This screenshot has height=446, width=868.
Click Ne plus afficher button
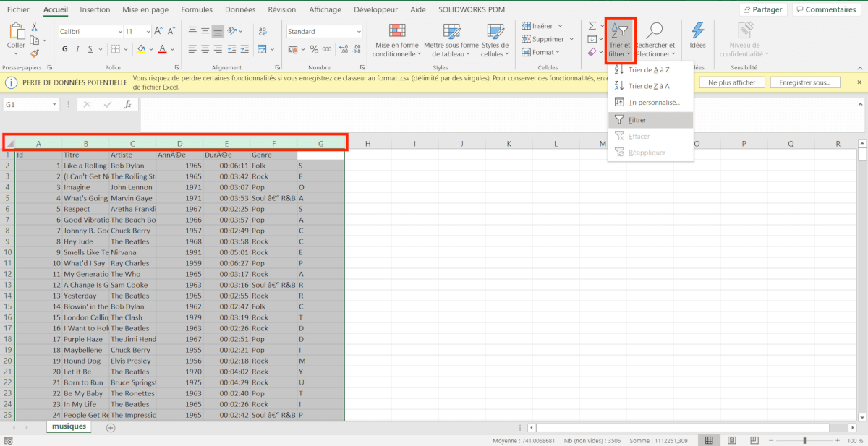point(732,82)
